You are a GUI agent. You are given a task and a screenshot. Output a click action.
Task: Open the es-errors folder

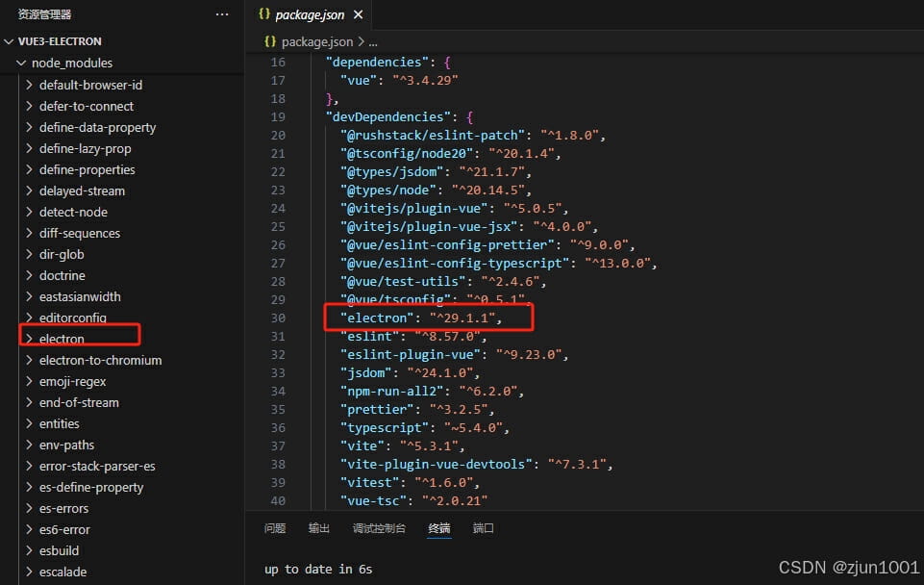pyautogui.click(x=63, y=508)
